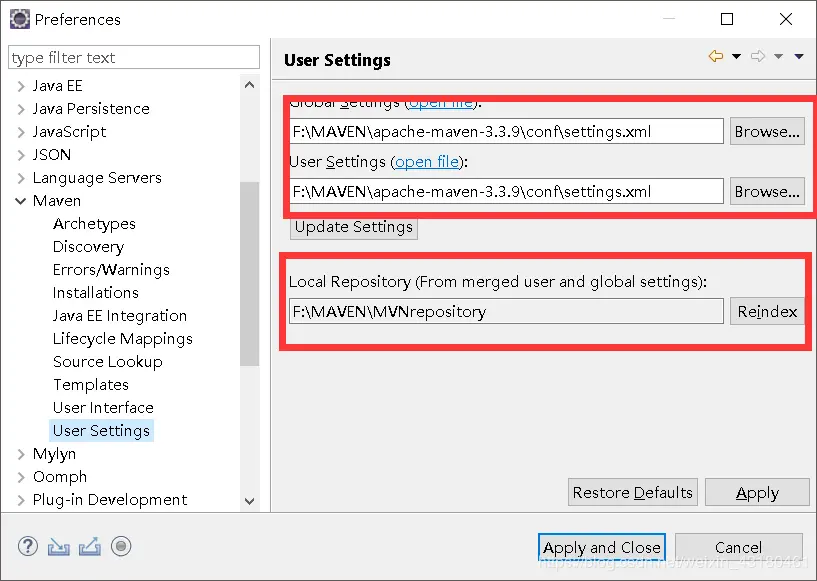Click the Update Settings button
Viewport: 817px width, 581px height.
click(x=354, y=227)
